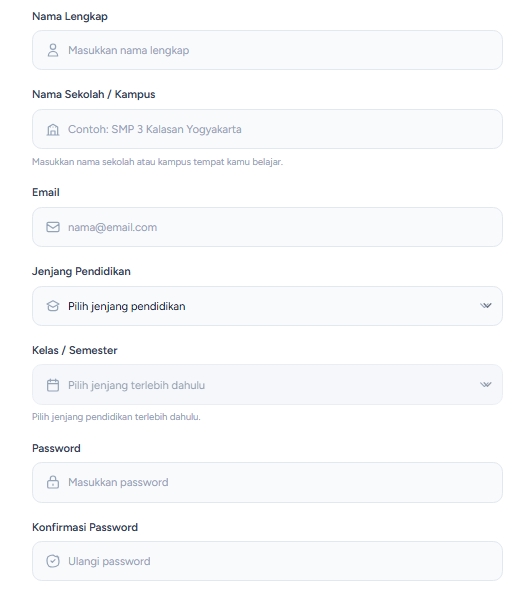Open the Pilih jenjang pendidikan dropdown

267,306
